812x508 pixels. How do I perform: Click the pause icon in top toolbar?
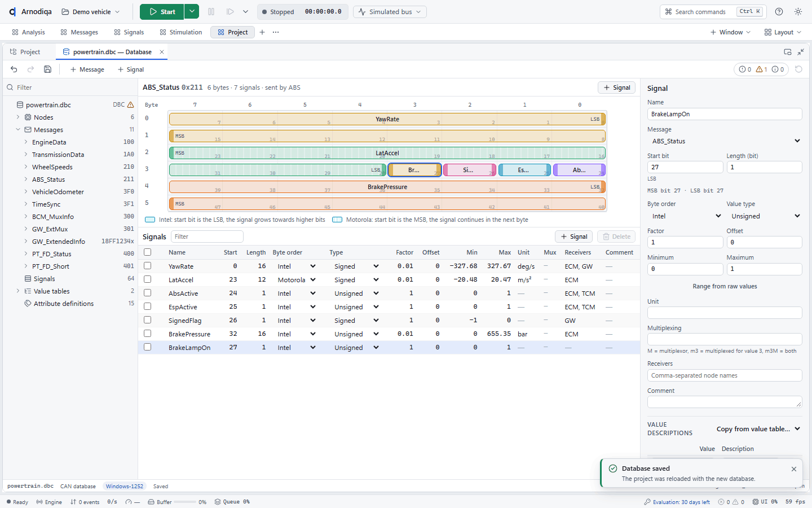pyautogui.click(x=211, y=12)
